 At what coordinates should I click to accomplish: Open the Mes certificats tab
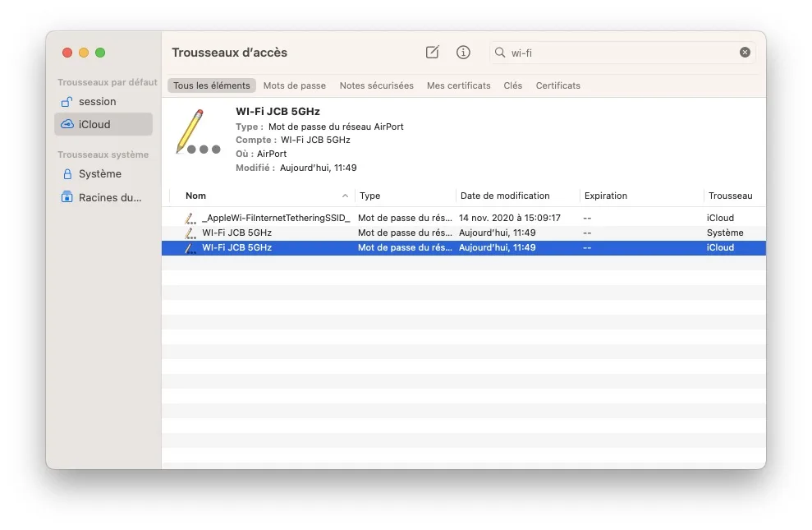click(457, 85)
